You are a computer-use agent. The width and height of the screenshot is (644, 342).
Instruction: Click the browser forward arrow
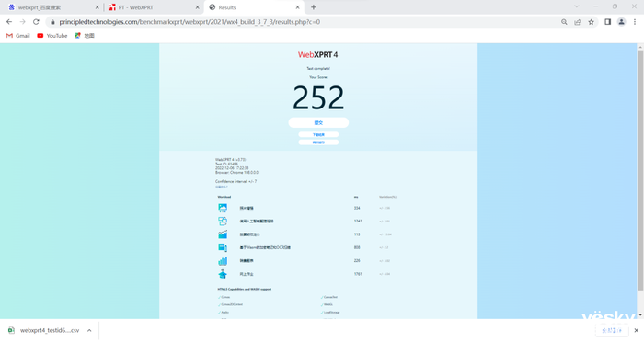(23, 22)
